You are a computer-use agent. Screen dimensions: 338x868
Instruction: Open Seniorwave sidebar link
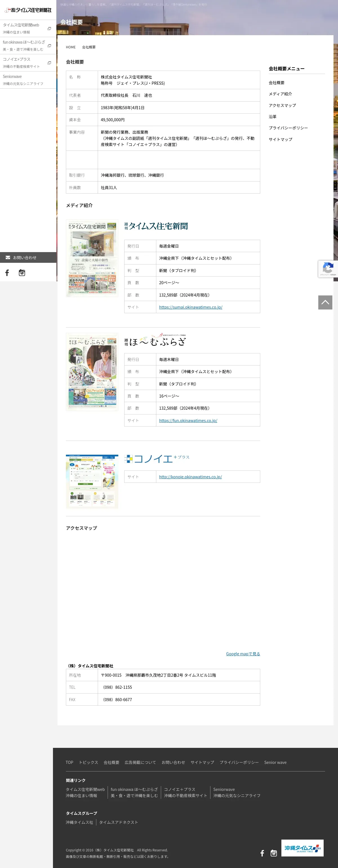coord(28,80)
